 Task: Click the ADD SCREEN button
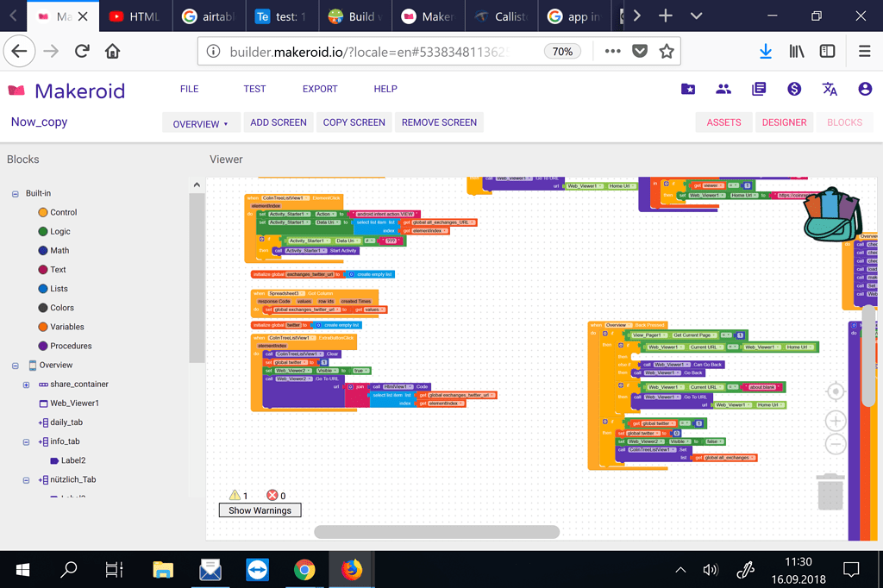[278, 122]
